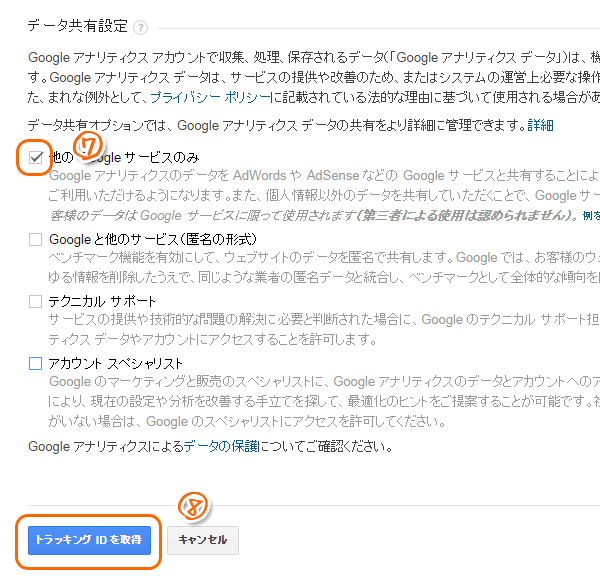Uncheck the 他の Google サービスのみ checkbox
This screenshot has width=600, height=580.
(36, 157)
